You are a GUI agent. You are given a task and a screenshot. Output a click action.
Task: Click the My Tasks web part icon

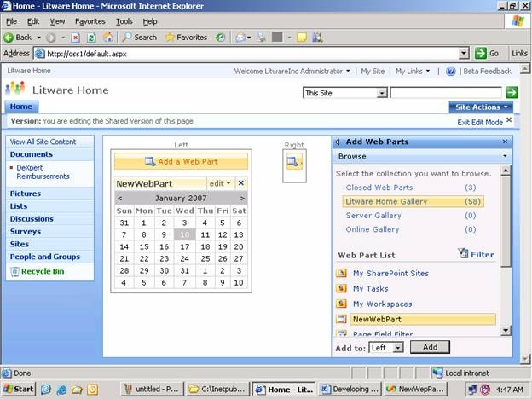click(x=341, y=288)
